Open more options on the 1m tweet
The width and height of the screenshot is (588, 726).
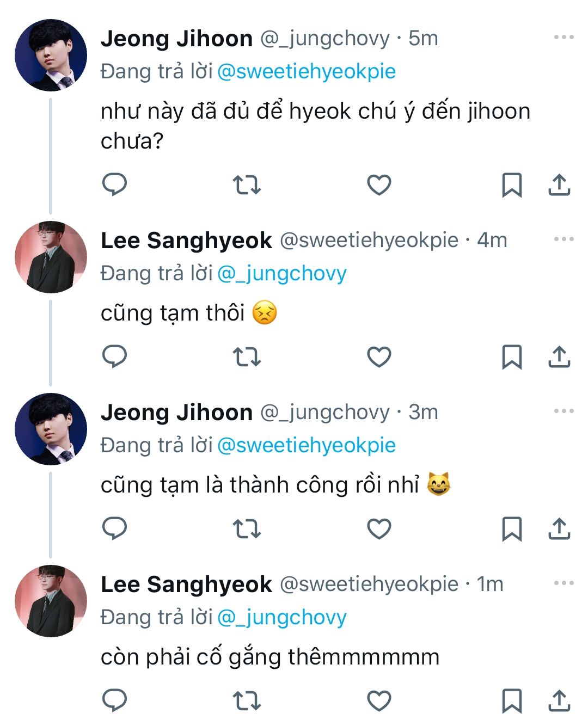(563, 583)
